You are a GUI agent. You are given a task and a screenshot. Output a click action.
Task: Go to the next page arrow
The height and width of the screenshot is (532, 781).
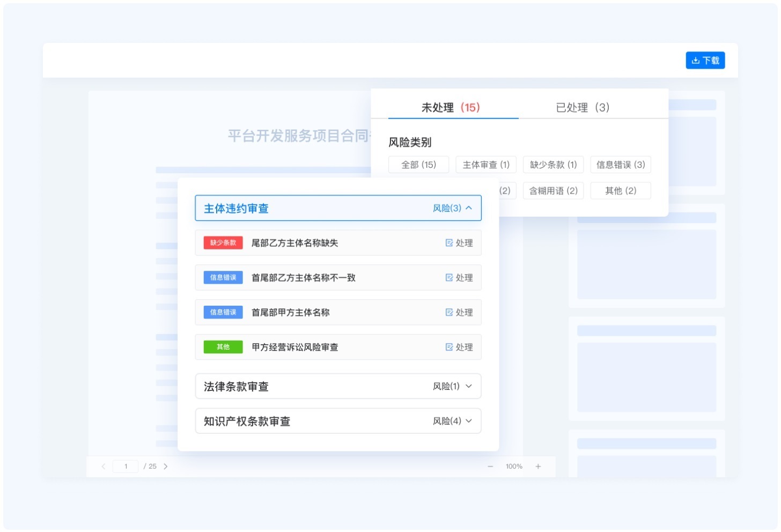coord(166,467)
